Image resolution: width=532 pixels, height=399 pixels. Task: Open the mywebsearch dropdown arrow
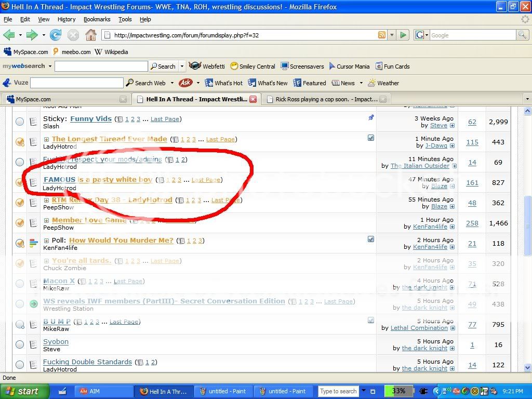pyautogui.click(x=50, y=66)
